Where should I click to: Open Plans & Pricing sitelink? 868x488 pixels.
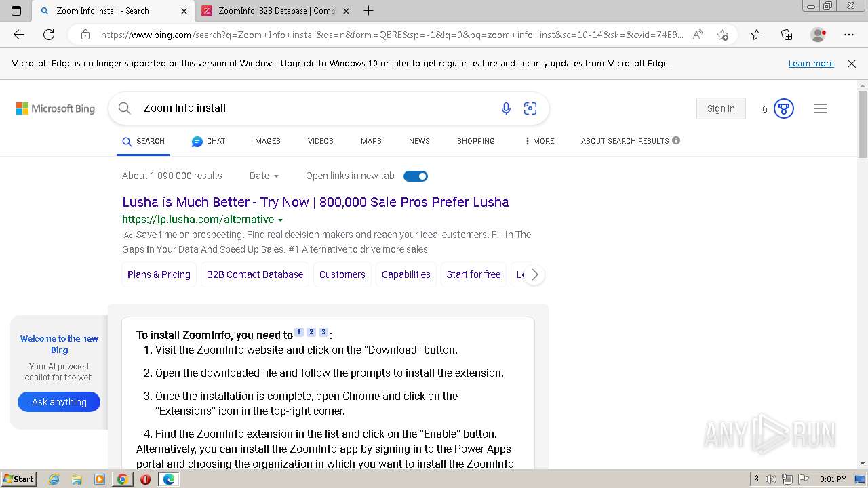(159, 274)
